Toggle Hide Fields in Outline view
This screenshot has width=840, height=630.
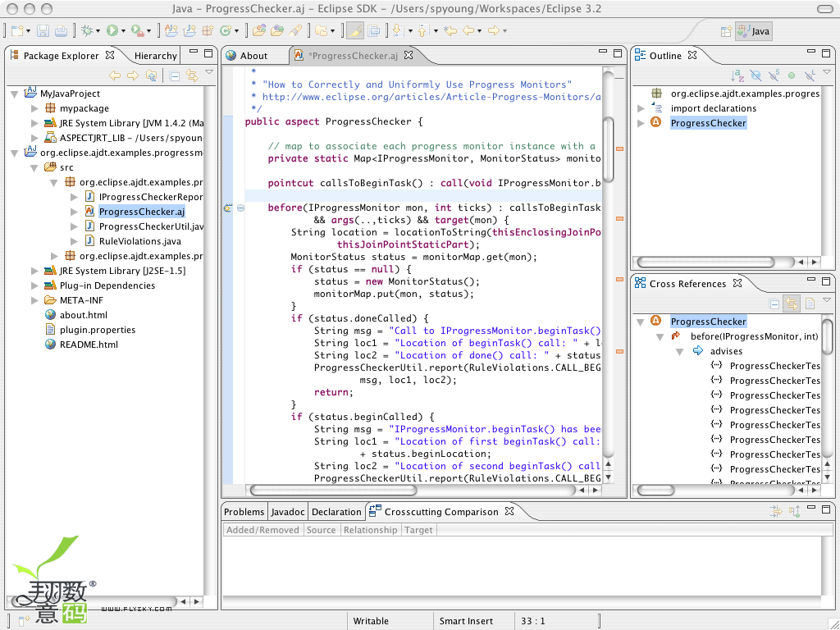[x=756, y=76]
